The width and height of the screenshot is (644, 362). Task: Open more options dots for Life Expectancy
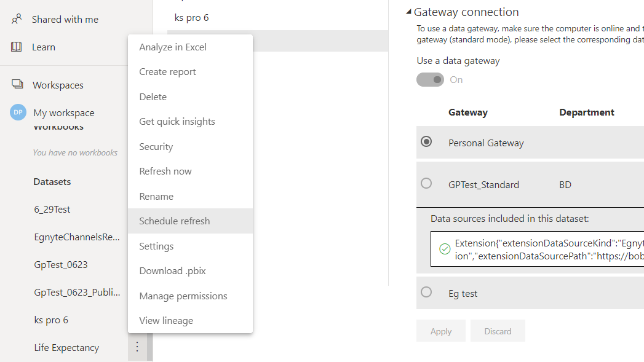[137, 347]
